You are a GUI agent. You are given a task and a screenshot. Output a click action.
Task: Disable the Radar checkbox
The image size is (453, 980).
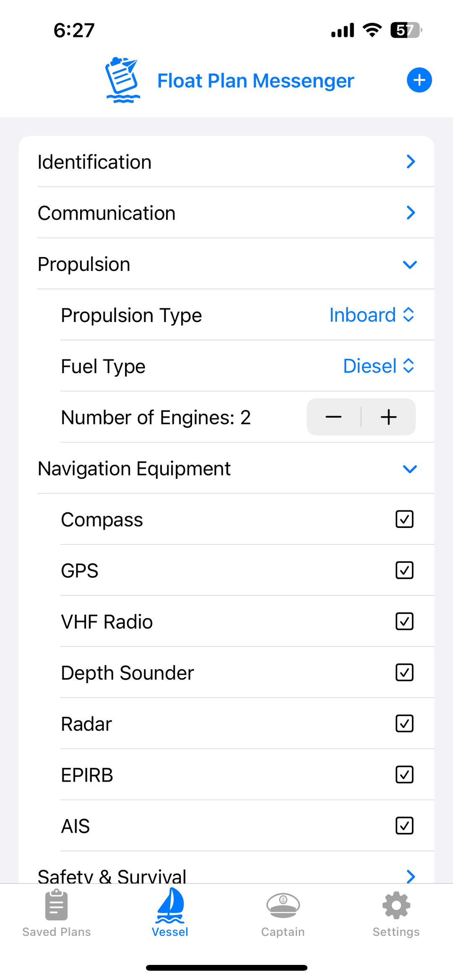pyautogui.click(x=404, y=724)
